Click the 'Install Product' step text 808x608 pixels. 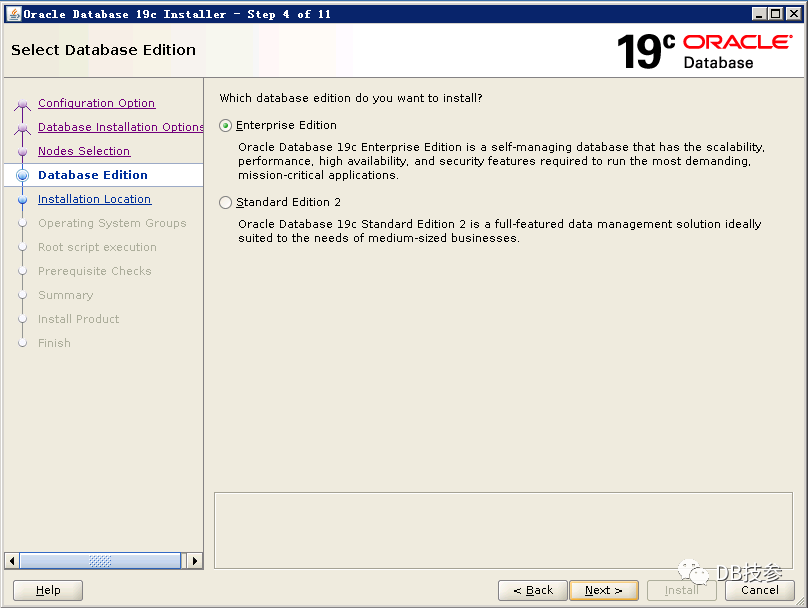point(78,319)
